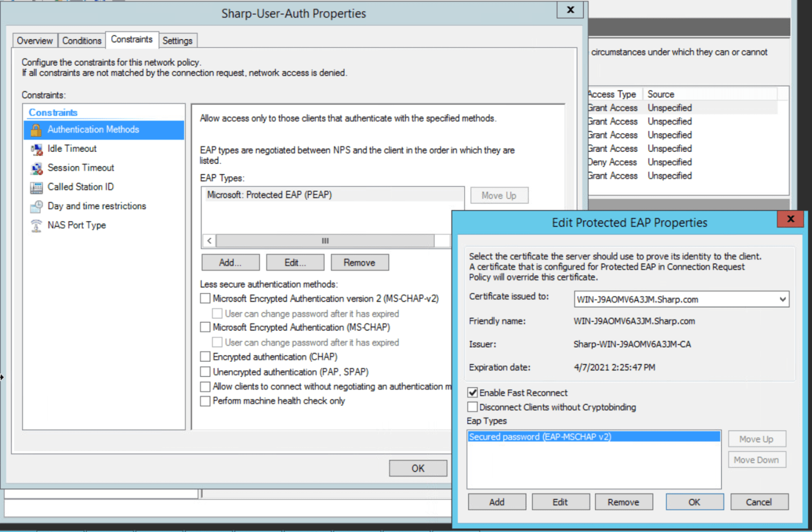Click the EAP Types horizontal scrollbar left arrow
The height and width of the screenshot is (532, 812).
(209, 240)
